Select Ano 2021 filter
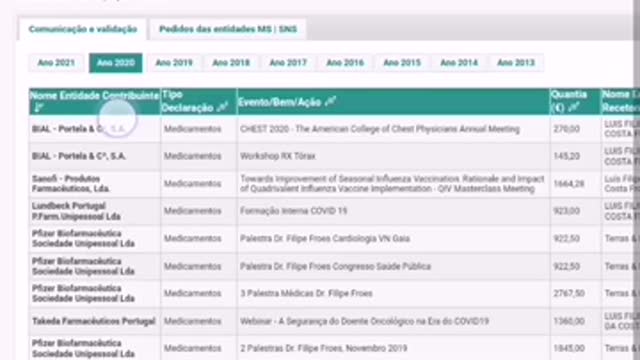 tap(56, 63)
